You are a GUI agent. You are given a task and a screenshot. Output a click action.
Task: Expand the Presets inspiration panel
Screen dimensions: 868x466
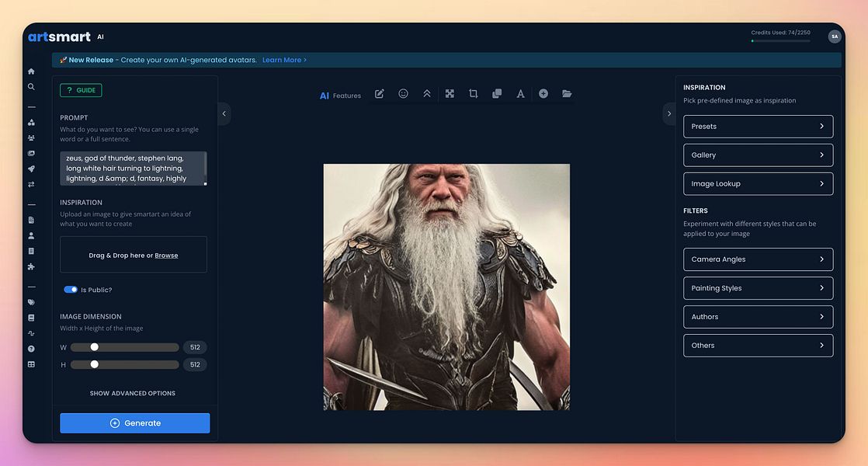point(758,126)
